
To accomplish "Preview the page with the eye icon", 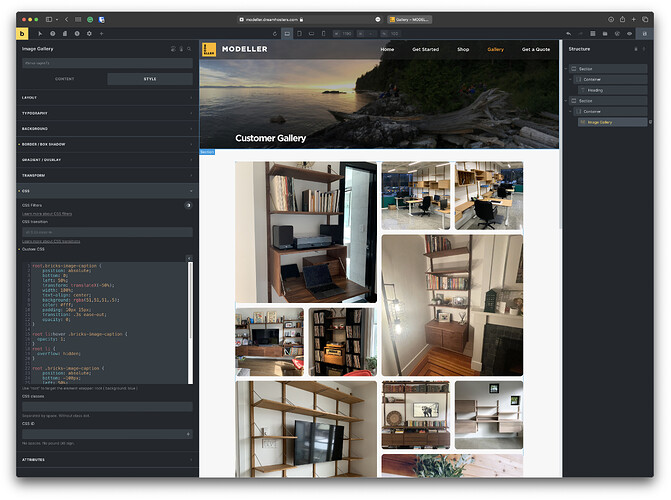I will click(629, 33).
